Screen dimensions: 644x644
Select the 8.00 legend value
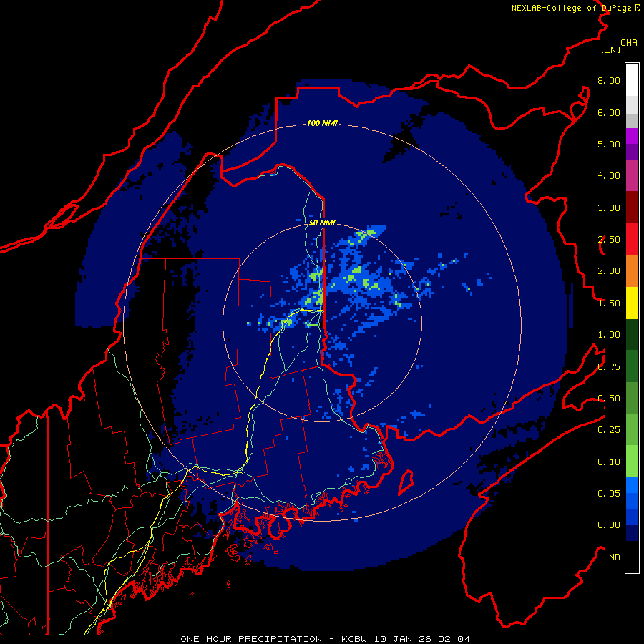[609, 80]
